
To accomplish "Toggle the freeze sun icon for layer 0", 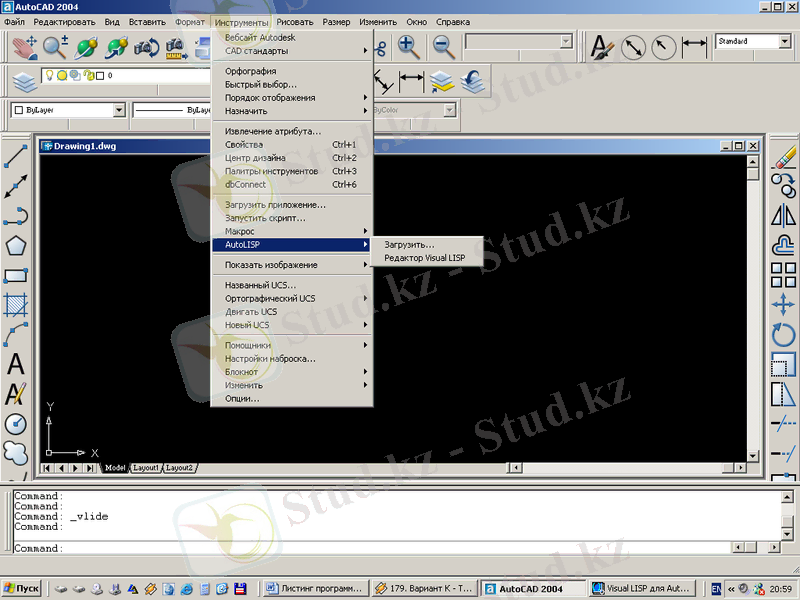I will tap(61, 75).
